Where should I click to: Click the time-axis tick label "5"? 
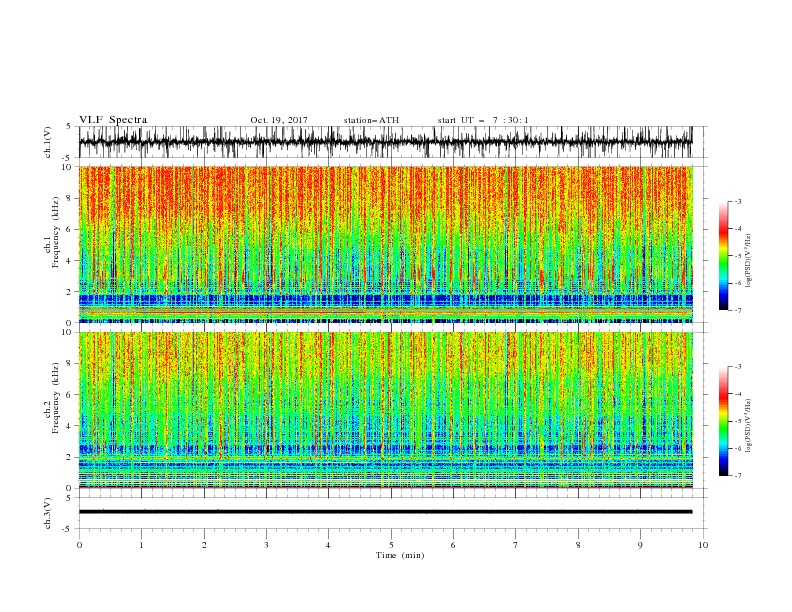(x=391, y=545)
